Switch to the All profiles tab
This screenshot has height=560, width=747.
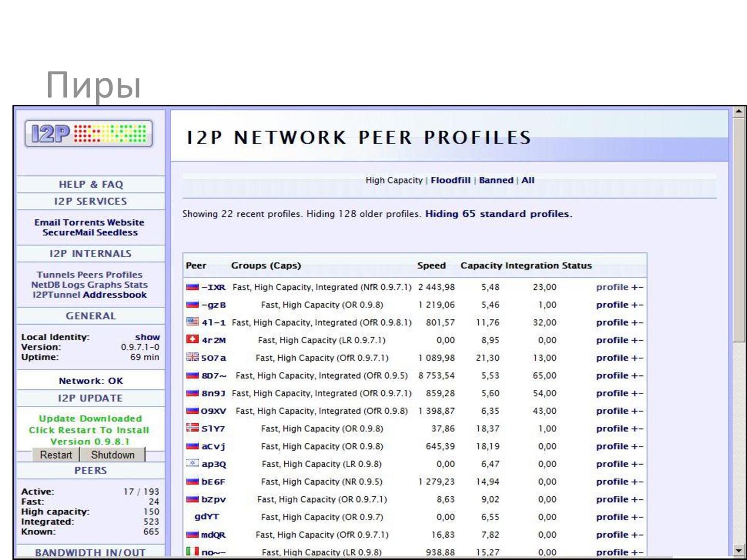pos(528,180)
